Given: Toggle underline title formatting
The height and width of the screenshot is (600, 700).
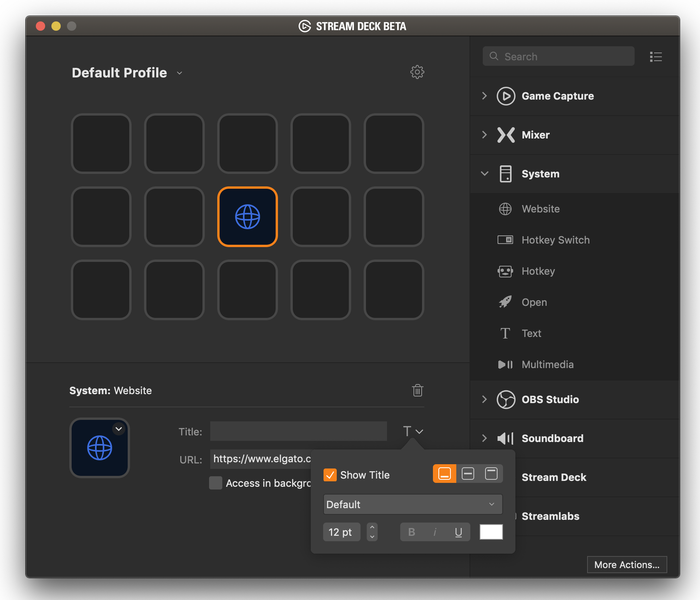Looking at the screenshot, I should click(458, 532).
